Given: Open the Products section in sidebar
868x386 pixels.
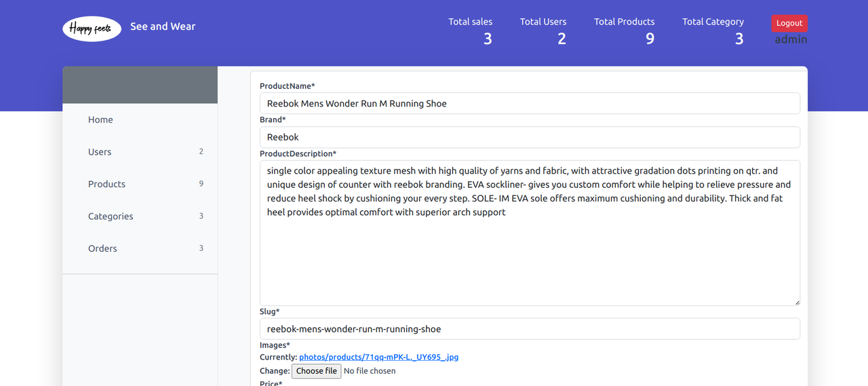Looking at the screenshot, I should point(106,184).
